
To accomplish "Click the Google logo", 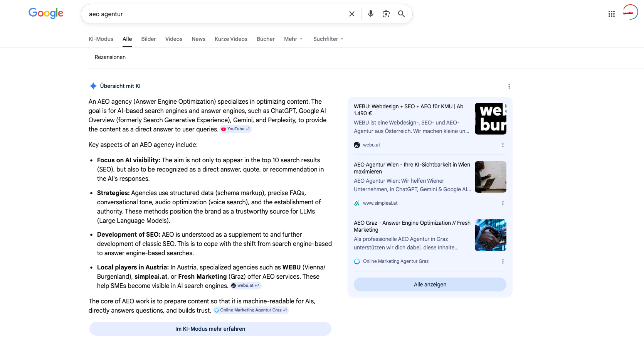I will pyautogui.click(x=46, y=13).
